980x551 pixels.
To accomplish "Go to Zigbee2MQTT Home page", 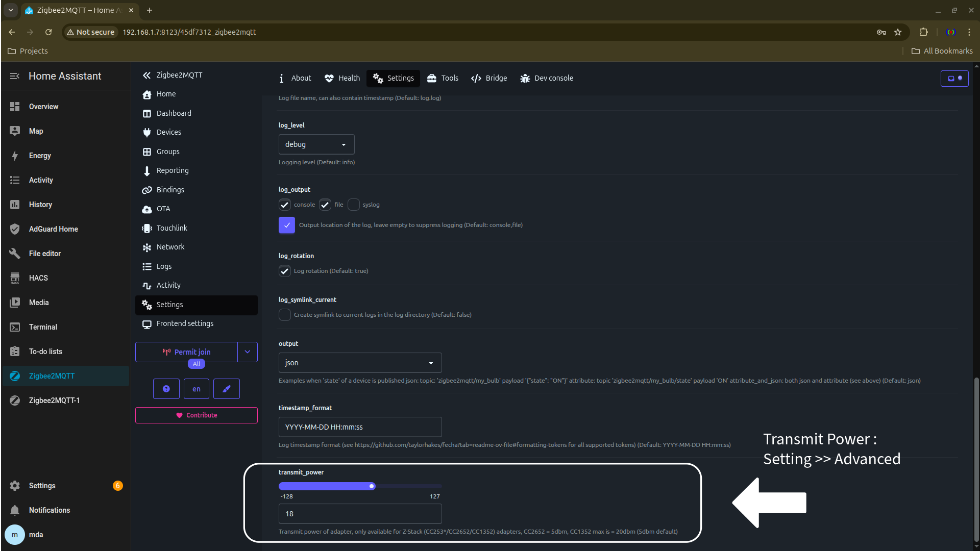I will (196, 94).
